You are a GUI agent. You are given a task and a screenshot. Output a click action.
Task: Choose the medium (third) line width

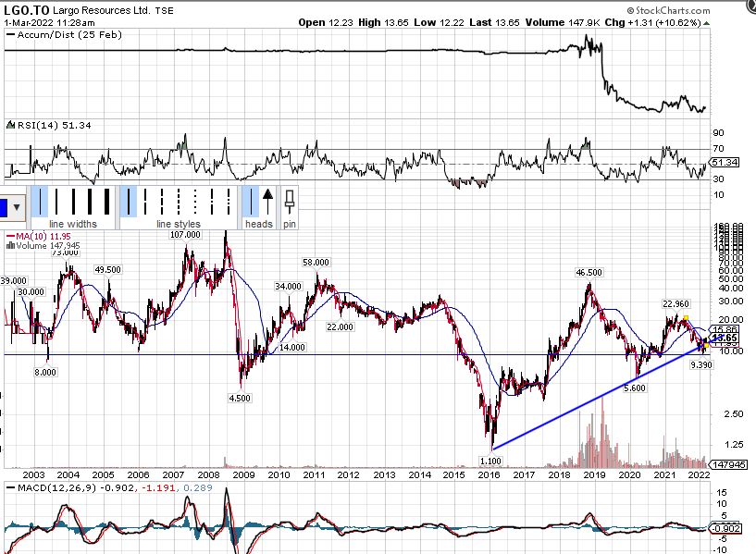[x=73, y=202]
